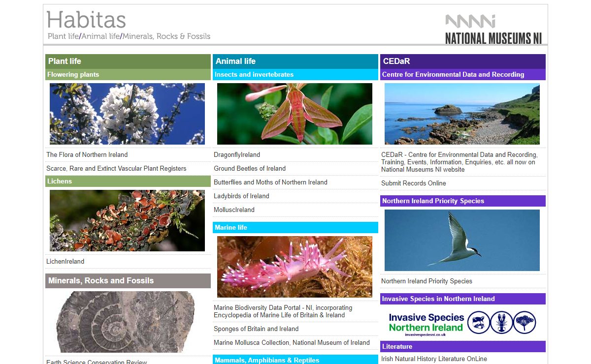
Task: Open the DragonflyIreland link
Action: tap(237, 154)
